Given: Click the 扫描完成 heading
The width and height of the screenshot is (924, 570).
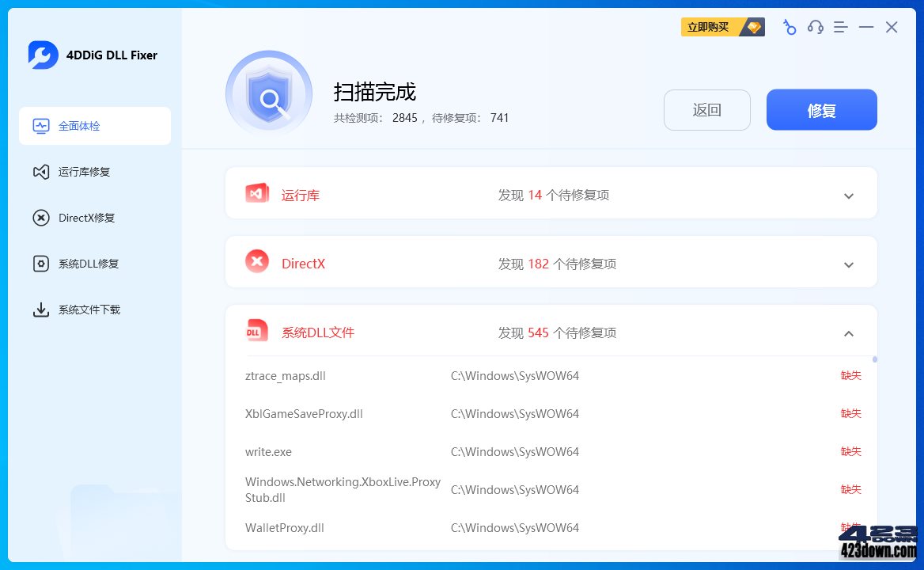Looking at the screenshot, I should 375,92.
